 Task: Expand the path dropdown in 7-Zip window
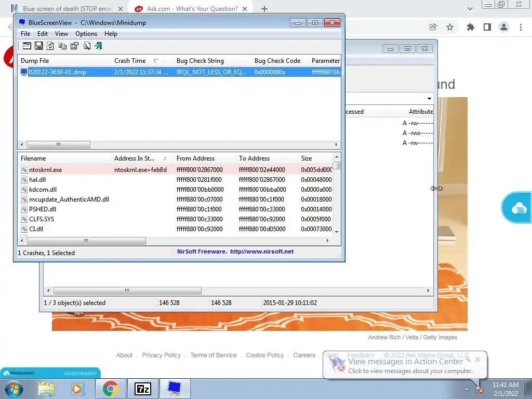click(x=429, y=99)
